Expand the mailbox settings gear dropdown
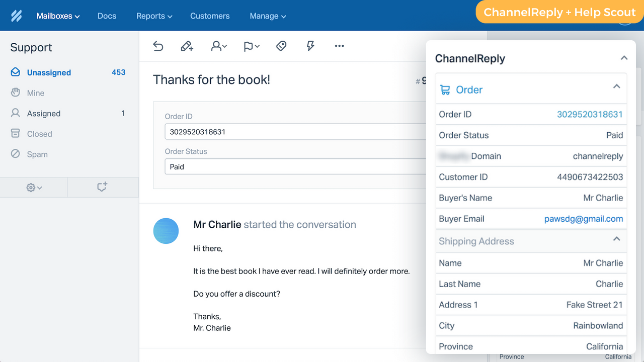The height and width of the screenshot is (362, 644). 33,187
